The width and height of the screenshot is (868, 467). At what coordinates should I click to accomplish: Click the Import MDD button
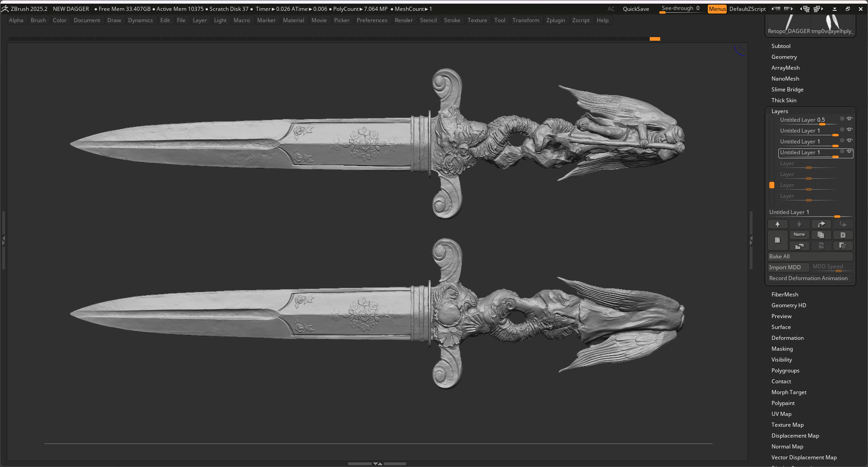[788, 267]
